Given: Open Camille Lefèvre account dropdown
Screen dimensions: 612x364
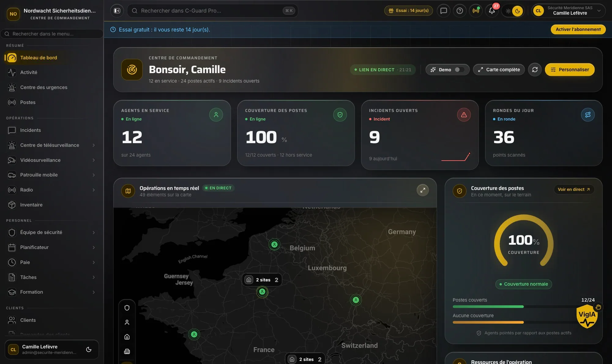Looking at the screenshot, I should (x=568, y=11).
